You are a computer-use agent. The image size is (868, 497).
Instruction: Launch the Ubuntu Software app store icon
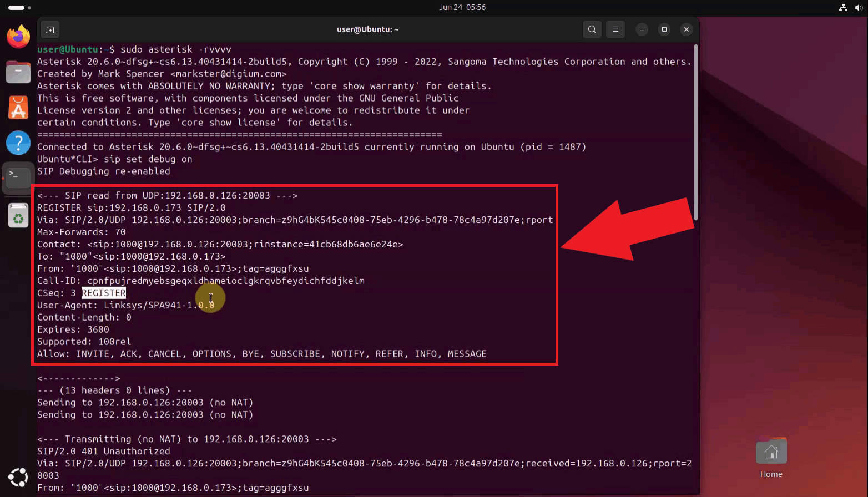(18, 108)
